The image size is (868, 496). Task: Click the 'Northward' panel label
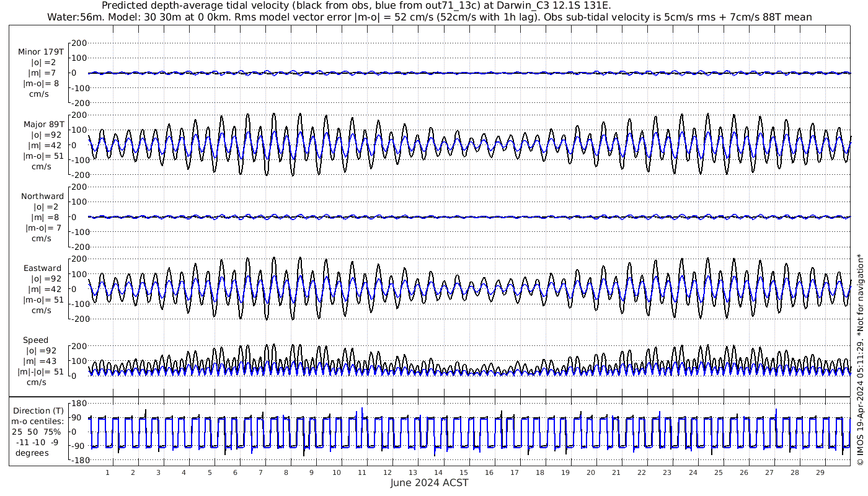pyautogui.click(x=42, y=196)
